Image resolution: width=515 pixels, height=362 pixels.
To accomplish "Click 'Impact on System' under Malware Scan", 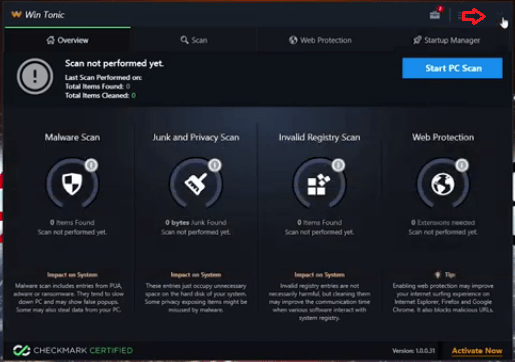I will point(72,275).
